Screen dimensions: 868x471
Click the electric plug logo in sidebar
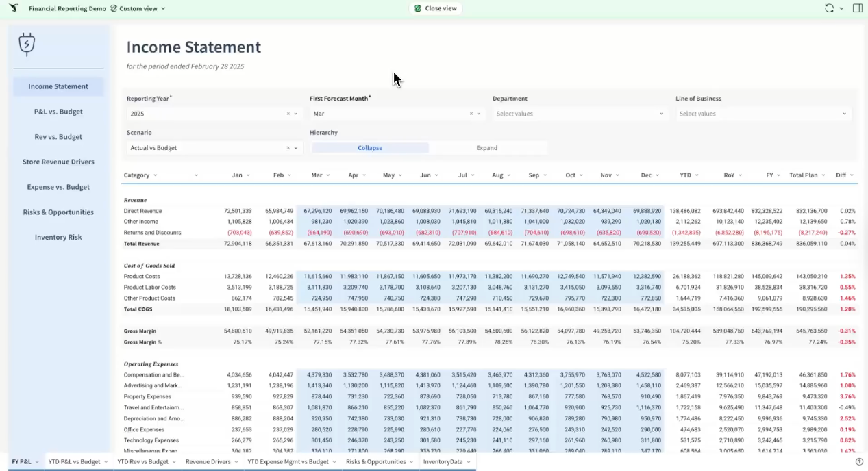click(27, 44)
